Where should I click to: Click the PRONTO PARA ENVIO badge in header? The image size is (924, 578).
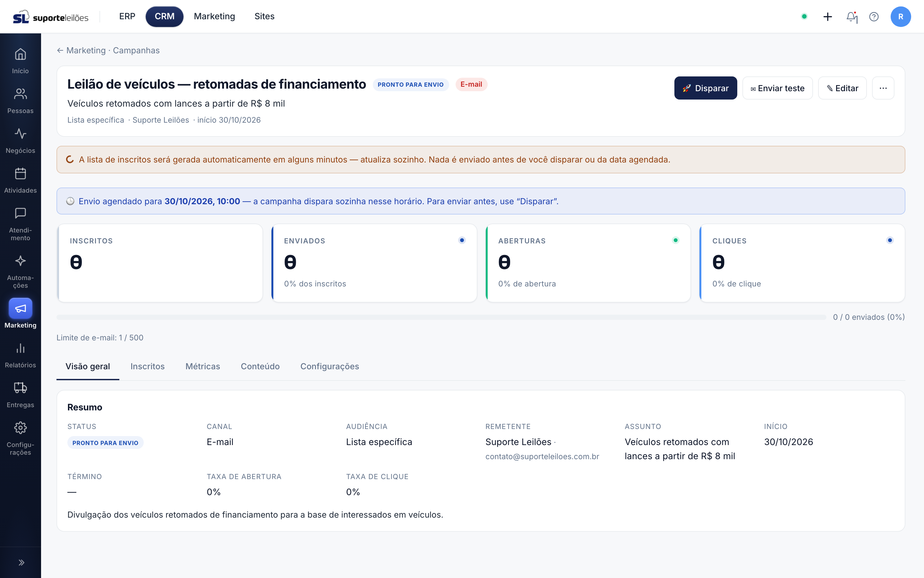tap(410, 84)
